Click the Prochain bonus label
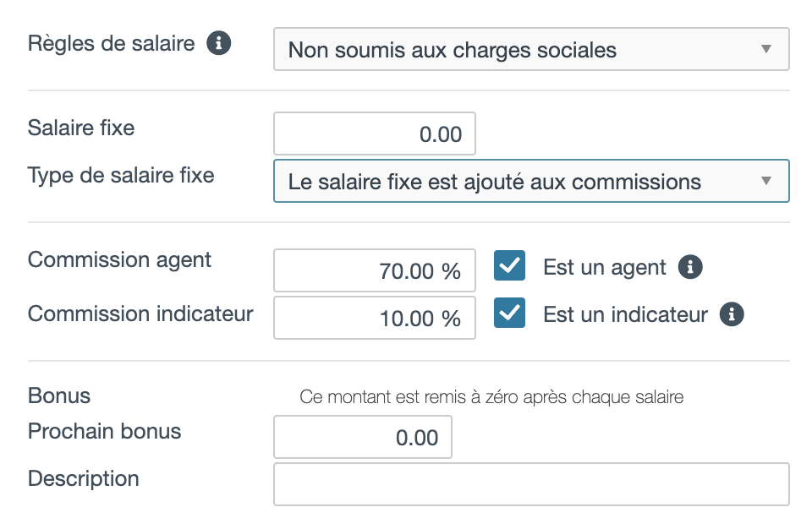Screen dimensions: 812x529 (105, 431)
